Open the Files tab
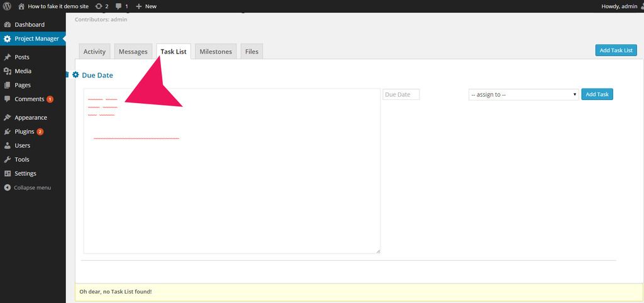This screenshot has width=644, height=303. [x=252, y=52]
